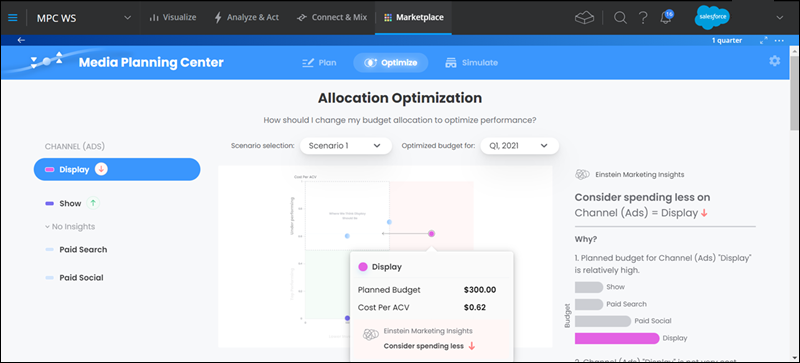Select the Optimize mode
Viewport: 800px width, 363px height.
click(x=391, y=63)
